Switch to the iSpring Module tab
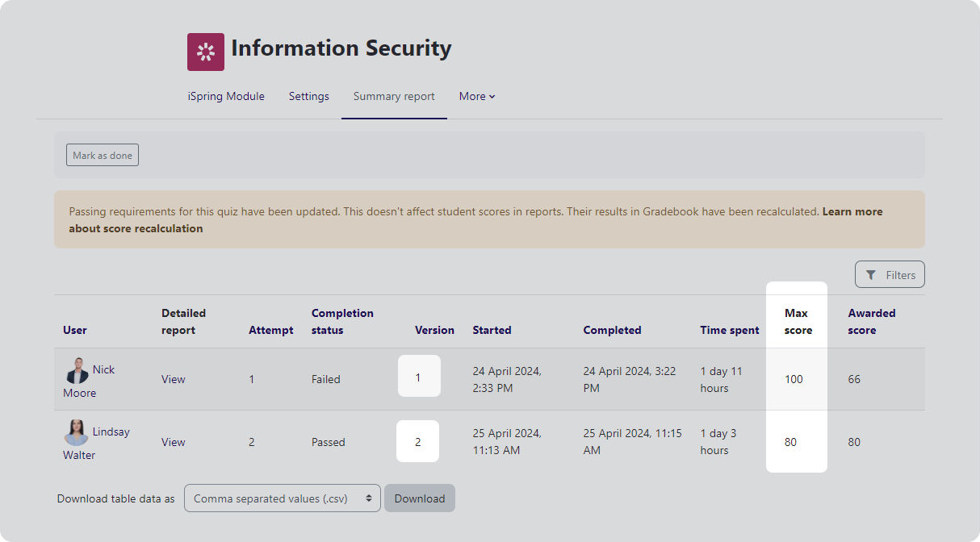This screenshot has width=980, height=542. 226,96
